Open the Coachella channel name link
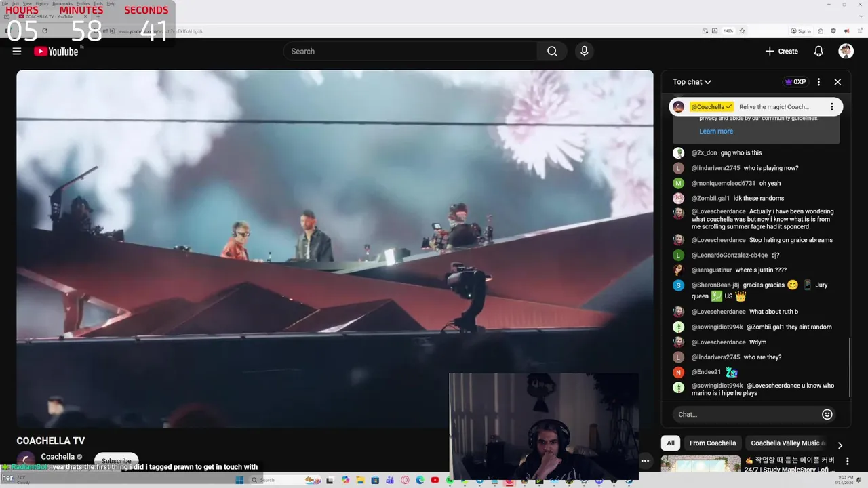This screenshot has width=868, height=488. pyautogui.click(x=58, y=457)
